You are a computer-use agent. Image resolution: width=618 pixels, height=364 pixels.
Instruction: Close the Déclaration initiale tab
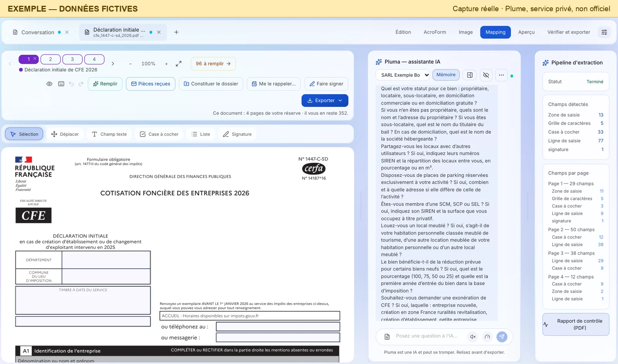[159, 32]
